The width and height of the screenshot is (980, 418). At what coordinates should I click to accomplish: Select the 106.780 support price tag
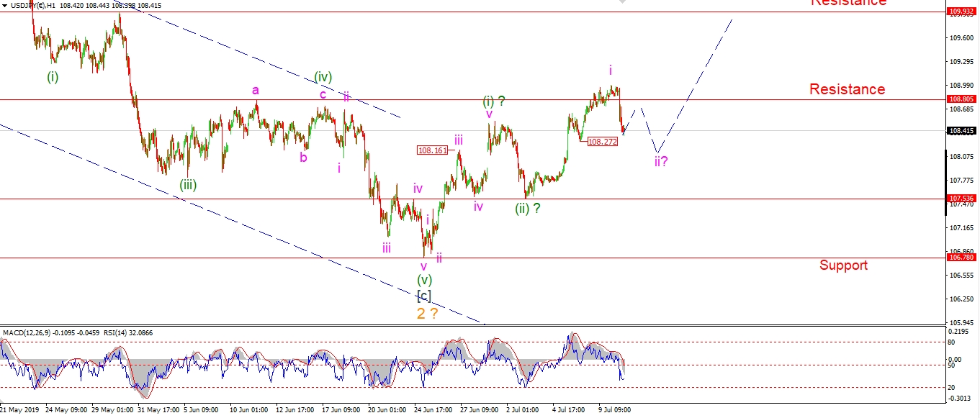(961, 258)
